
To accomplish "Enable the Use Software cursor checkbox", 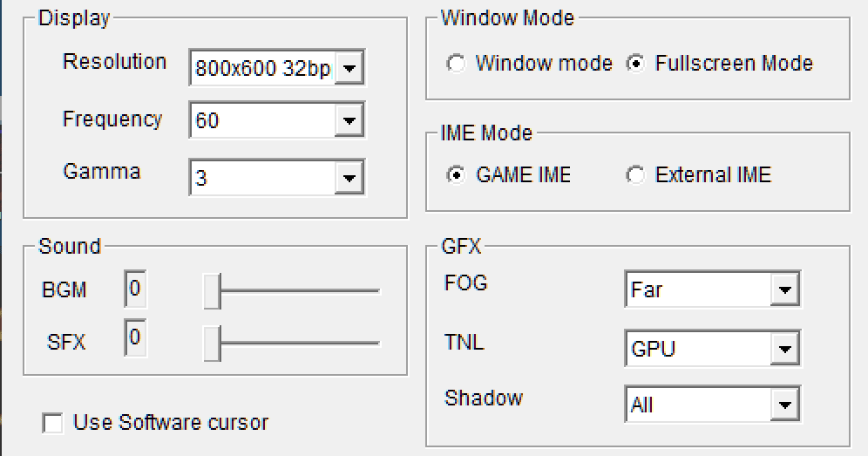I will point(52,424).
